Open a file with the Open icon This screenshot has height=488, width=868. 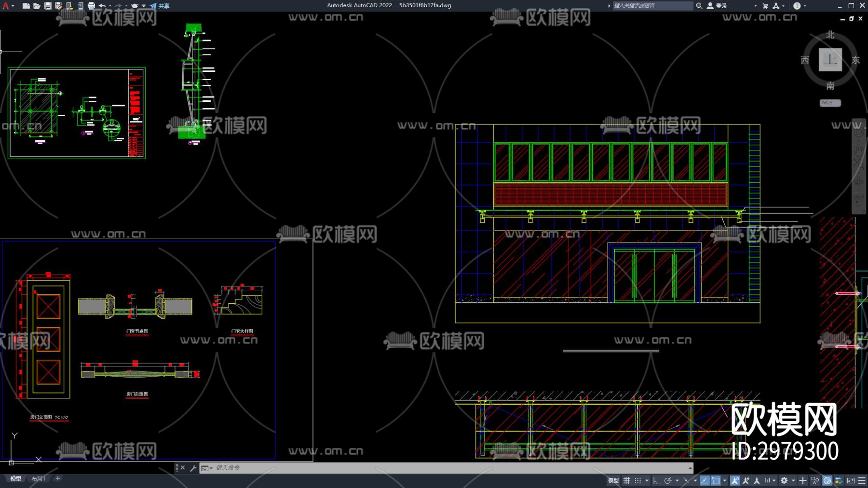point(37,6)
